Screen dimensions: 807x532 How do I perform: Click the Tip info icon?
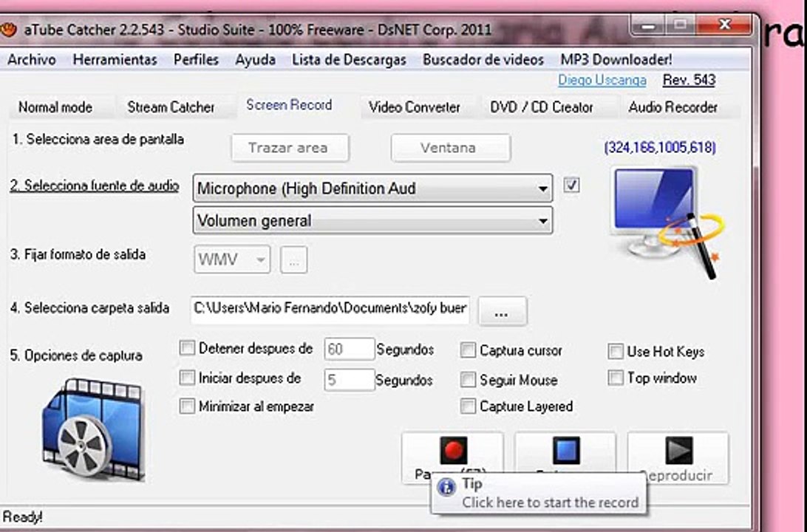(446, 486)
